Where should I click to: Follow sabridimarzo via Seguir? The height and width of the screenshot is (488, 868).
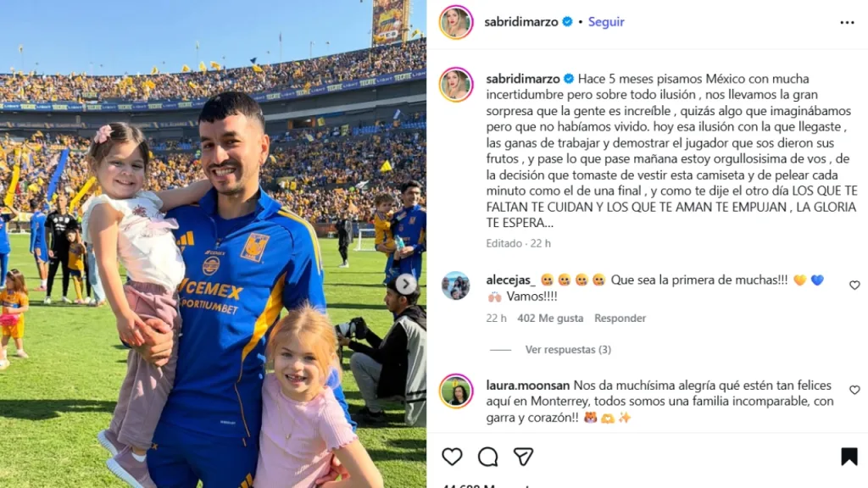(x=605, y=21)
